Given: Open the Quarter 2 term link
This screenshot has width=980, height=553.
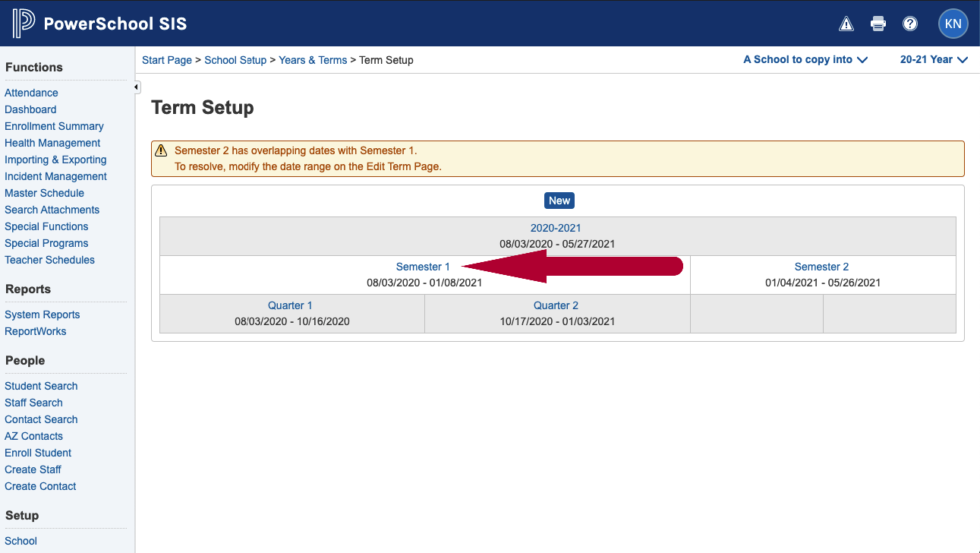Looking at the screenshot, I should pyautogui.click(x=556, y=305).
